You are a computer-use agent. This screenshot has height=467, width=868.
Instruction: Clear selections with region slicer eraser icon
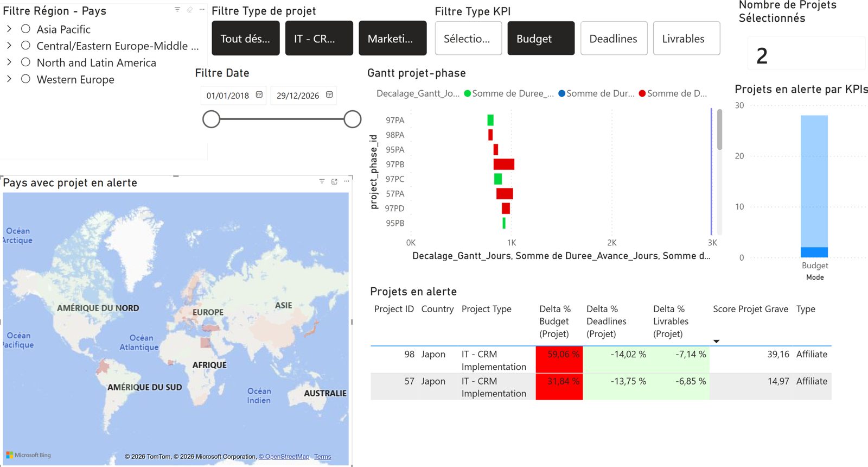(189, 9)
